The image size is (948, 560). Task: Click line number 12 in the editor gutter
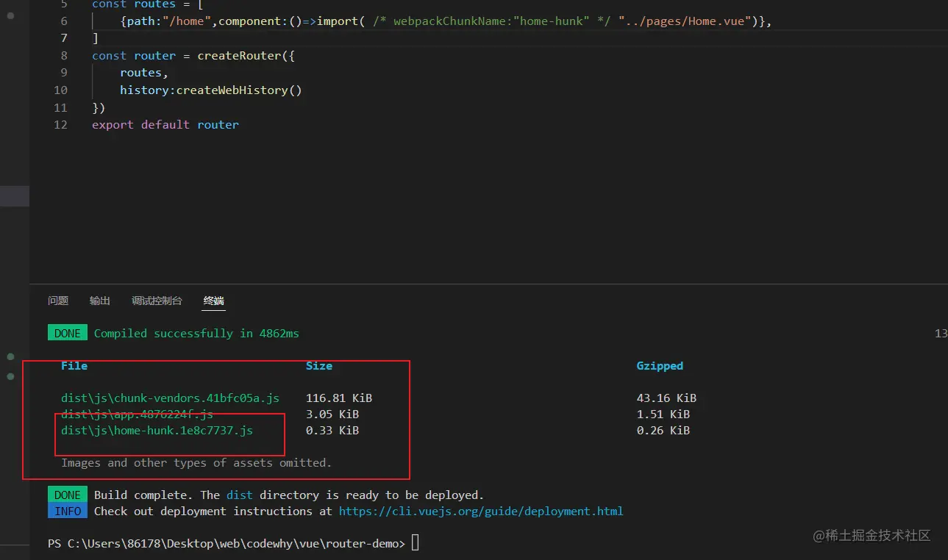tap(60, 124)
